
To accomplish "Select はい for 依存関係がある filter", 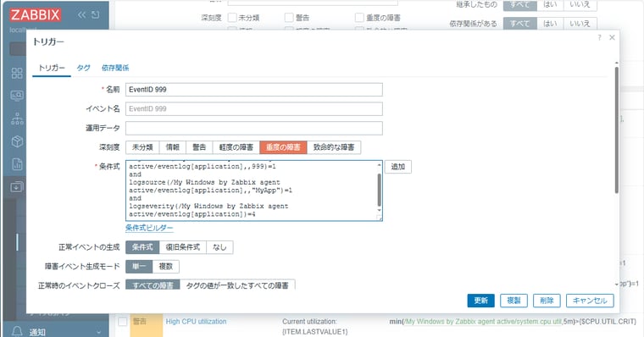I will (x=550, y=24).
